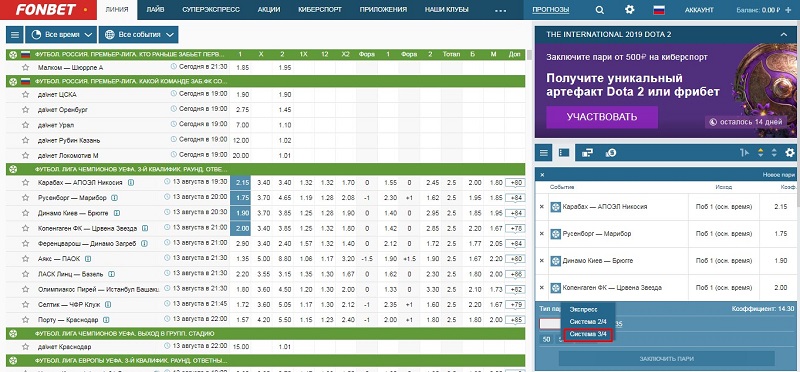Image resolution: width=800 pixels, height=372 pixels.
Task: Star the Малком — Шюррле А event
Action: [26, 67]
